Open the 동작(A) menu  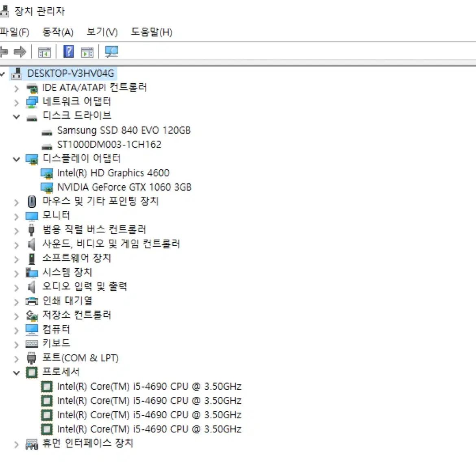58,32
